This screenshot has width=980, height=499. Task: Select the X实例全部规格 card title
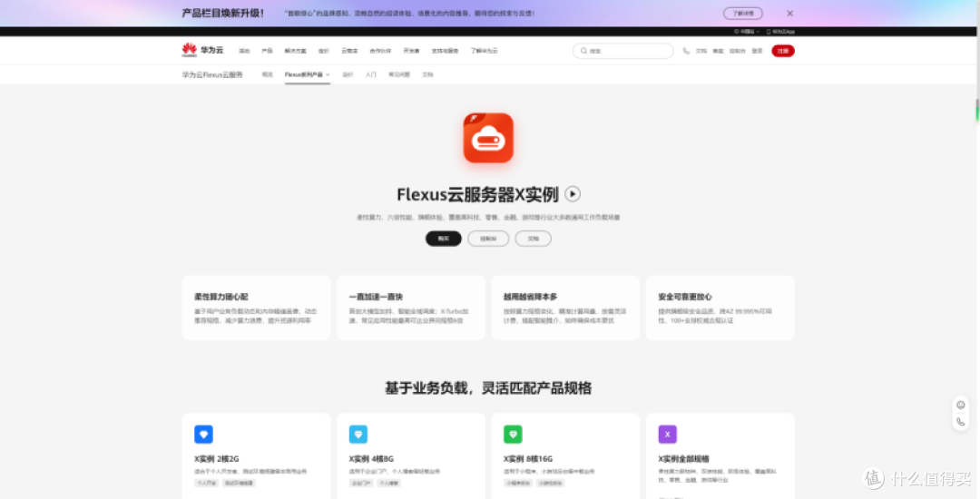tap(684, 459)
